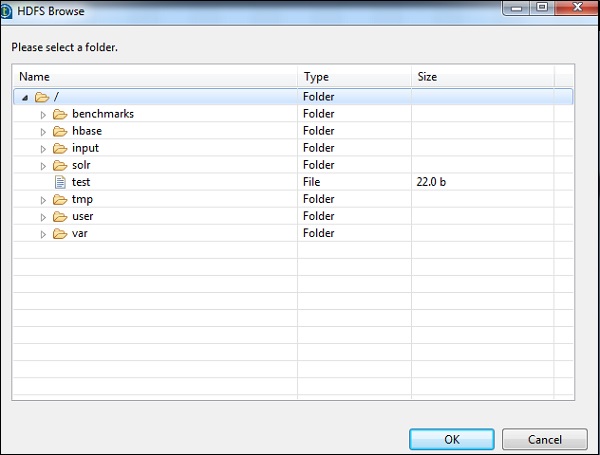This screenshot has height=455, width=600.
Task: Click the input folder icon
Action: 60,148
